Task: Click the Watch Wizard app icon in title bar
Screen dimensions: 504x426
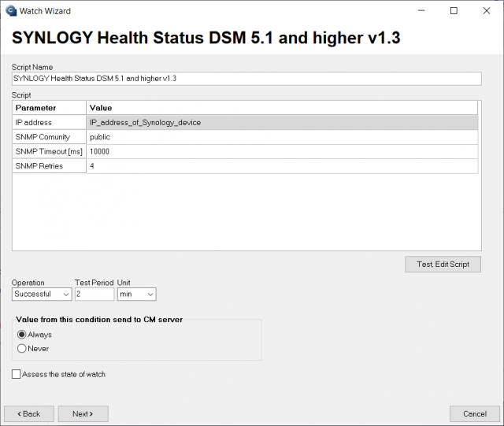Action: [11, 11]
